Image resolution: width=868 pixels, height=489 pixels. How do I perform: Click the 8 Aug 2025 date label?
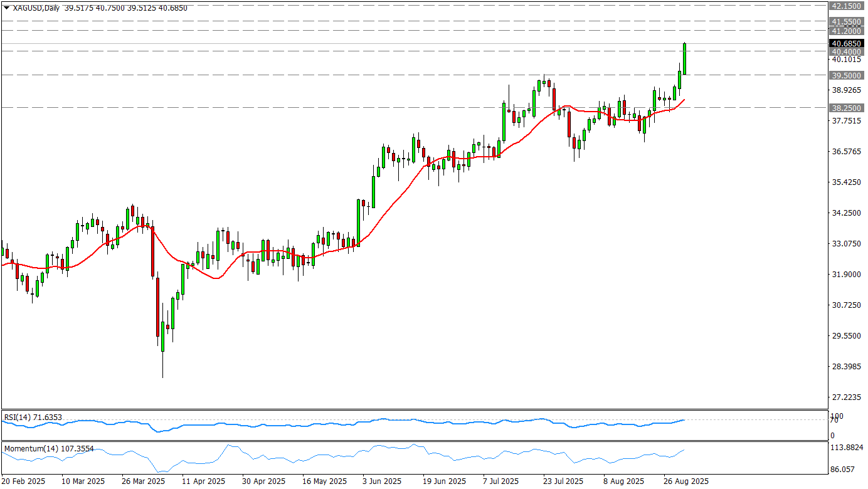point(624,481)
